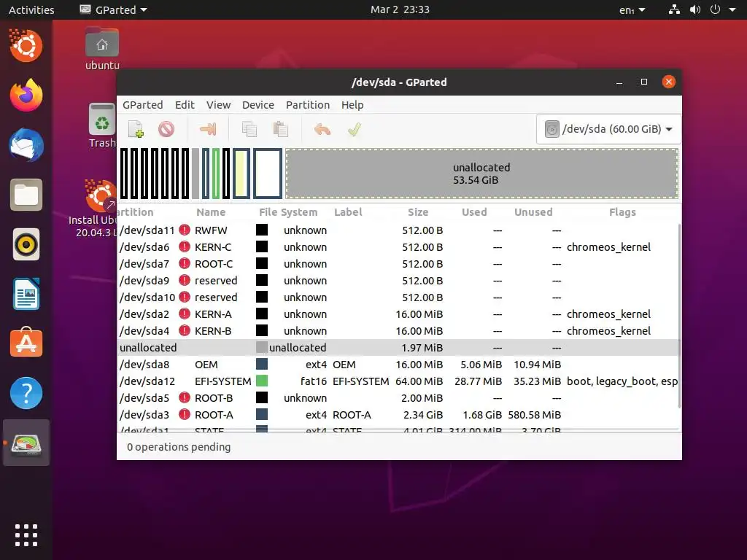This screenshot has height=560, width=747.
Task: Click the date and time clock
Action: (x=400, y=9)
